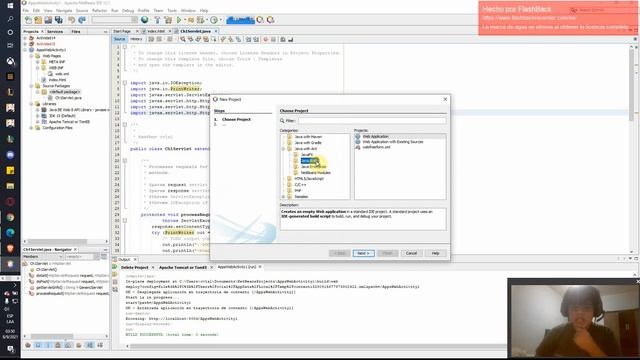640x360 pixels.
Task: Switch to the Start Page tab
Action: point(122,31)
